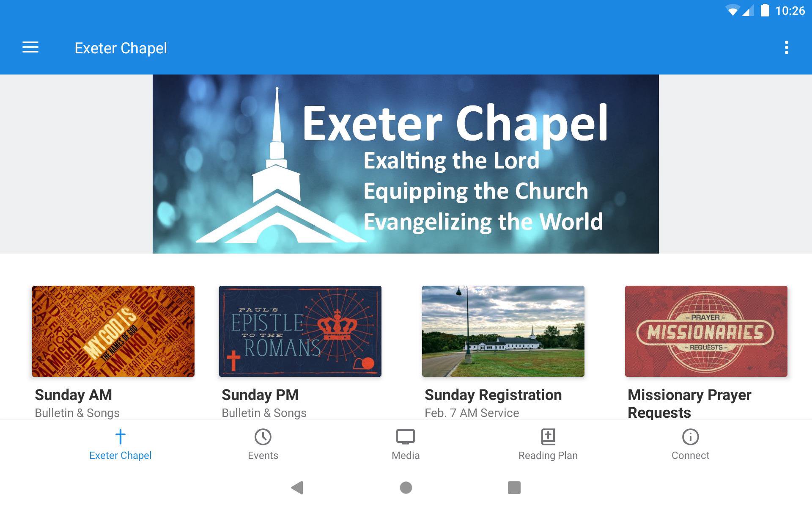Switch to the Reading Plan tab label
The width and height of the screenshot is (812, 508).
pos(548,456)
